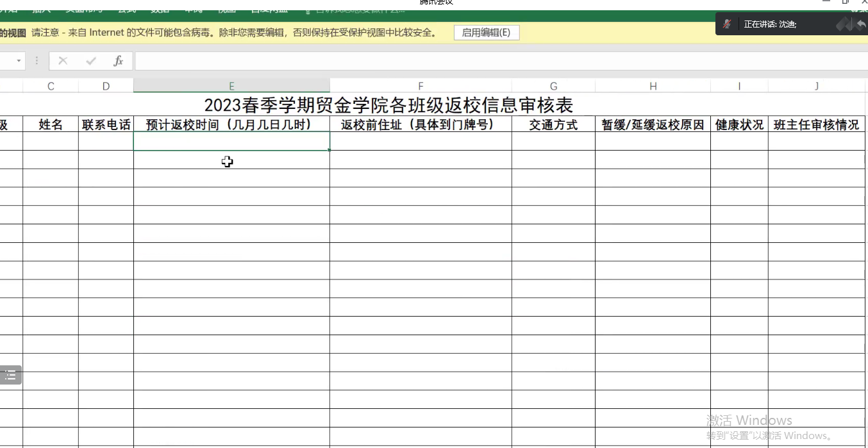Select column E header
Viewport: 868px width, 448px height.
(x=231, y=86)
